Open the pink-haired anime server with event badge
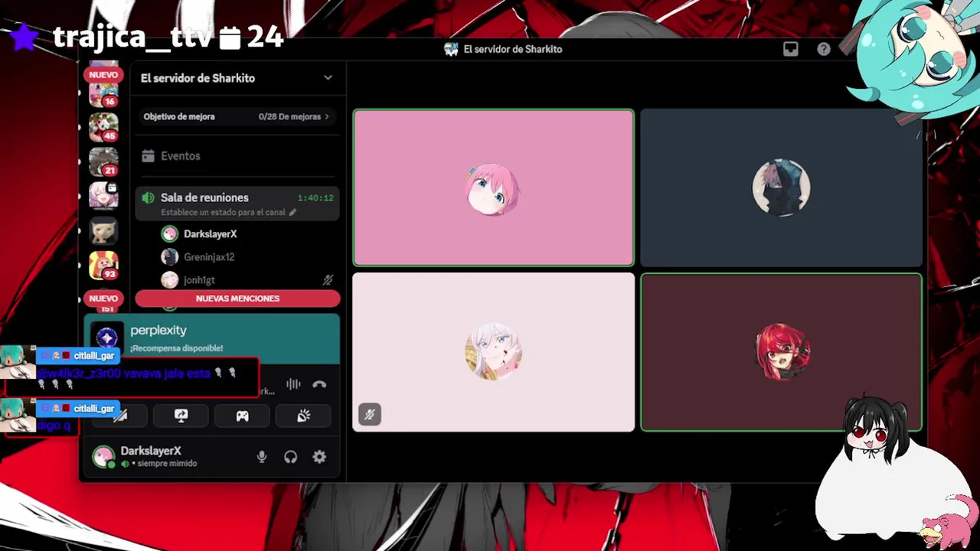 (x=103, y=195)
